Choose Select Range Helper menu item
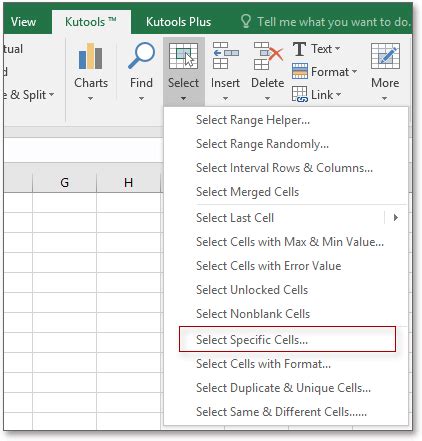This screenshot has width=422, height=441. coord(286,120)
